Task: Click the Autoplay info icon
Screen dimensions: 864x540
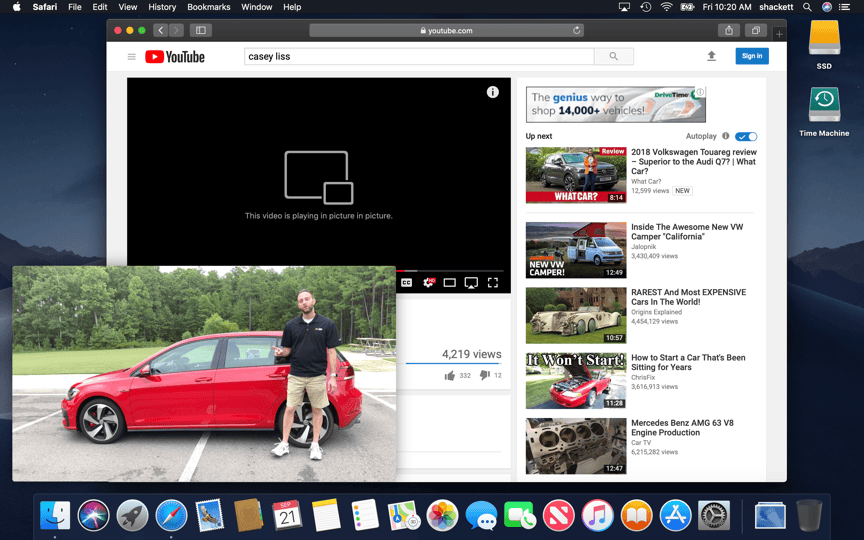Action: click(726, 136)
